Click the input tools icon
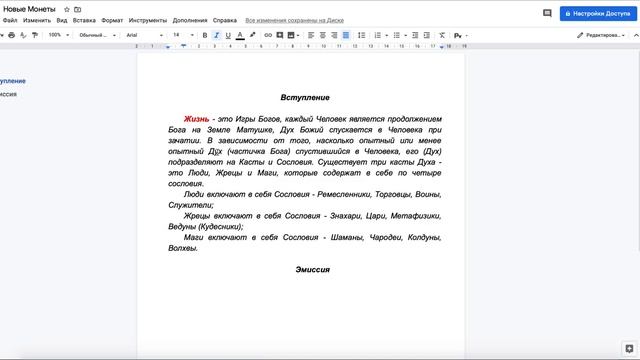The image size is (640, 360). (458, 36)
